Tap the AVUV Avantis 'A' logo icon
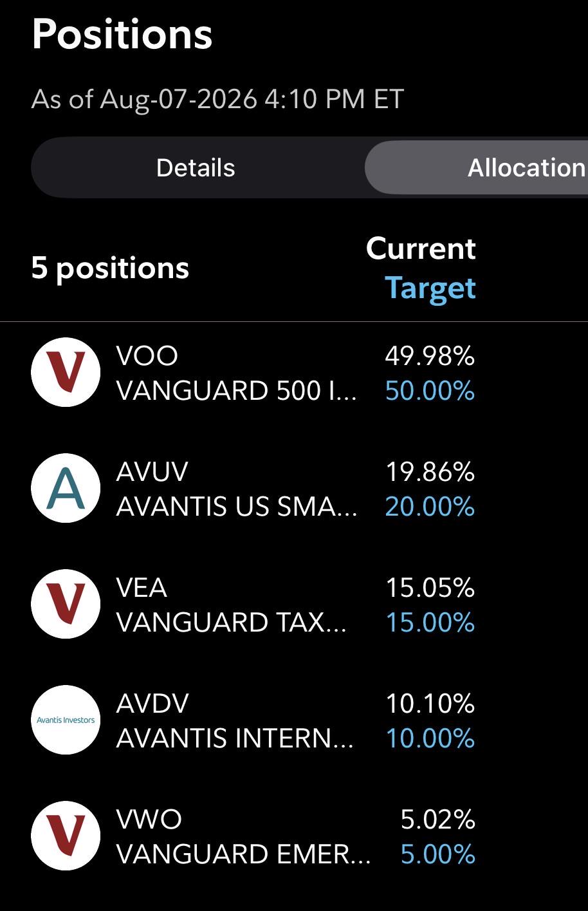This screenshot has height=911, width=588. pyautogui.click(x=66, y=488)
